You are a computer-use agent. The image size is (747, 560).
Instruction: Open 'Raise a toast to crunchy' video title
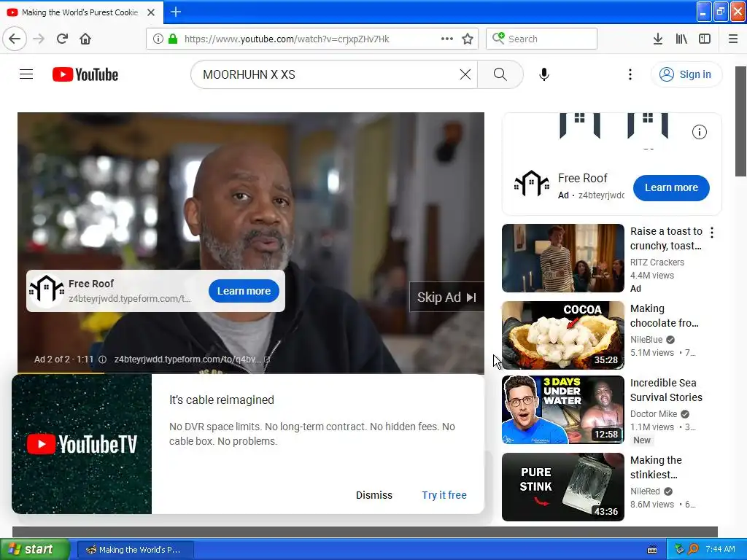click(666, 238)
